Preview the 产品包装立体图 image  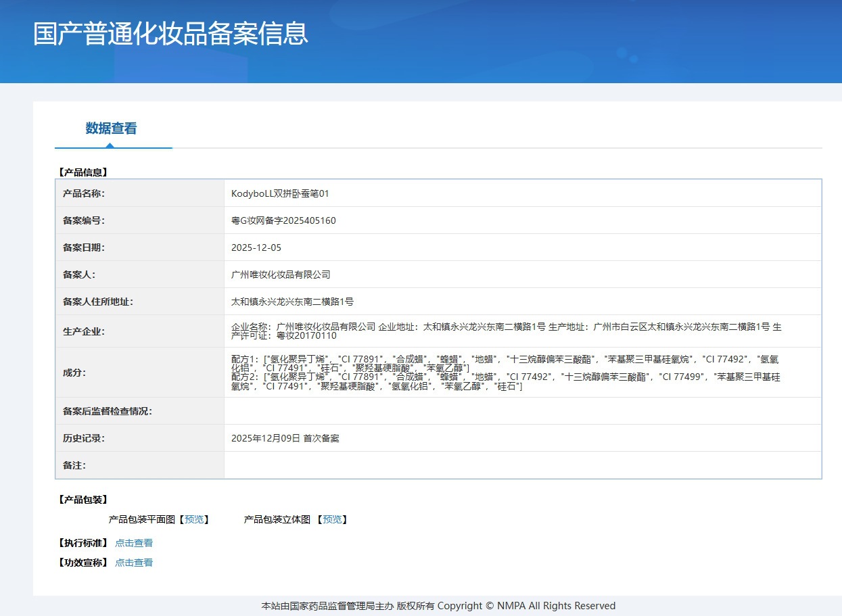tap(332, 519)
